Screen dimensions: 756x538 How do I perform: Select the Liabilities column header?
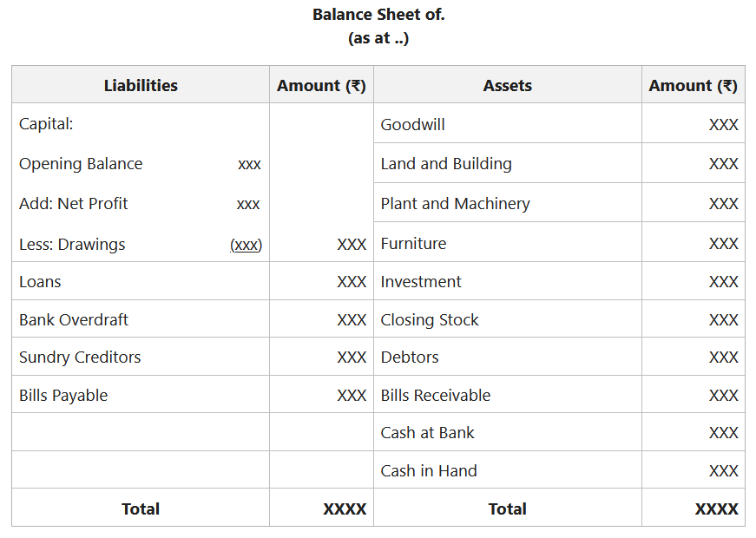pyautogui.click(x=140, y=85)
